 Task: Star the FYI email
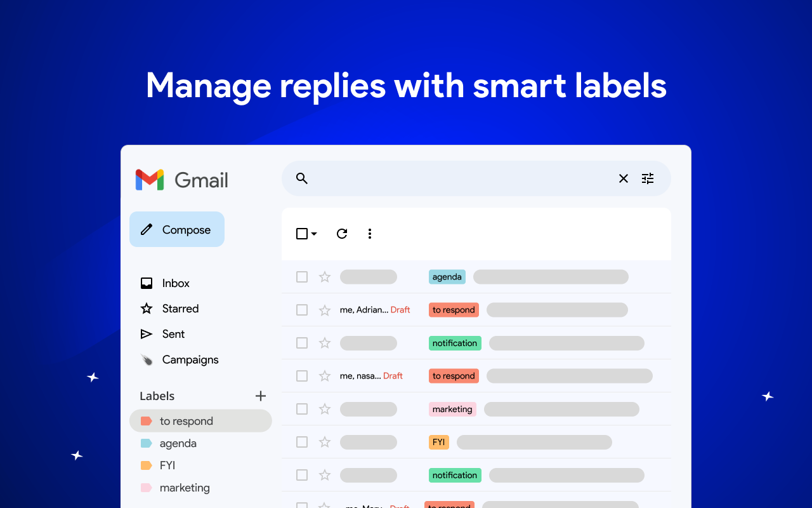pyautogui.click(x=325, y=442)
